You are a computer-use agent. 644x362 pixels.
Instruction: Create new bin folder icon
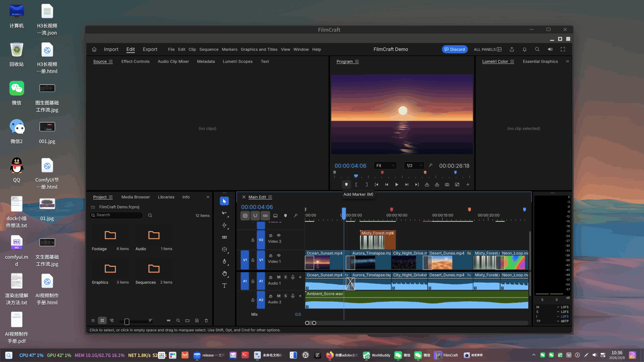point(187,320)
